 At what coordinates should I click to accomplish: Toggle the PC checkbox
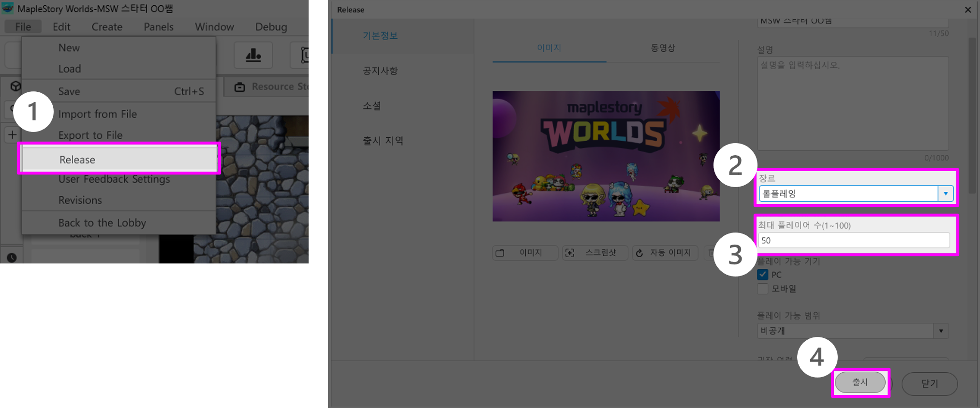763,275
